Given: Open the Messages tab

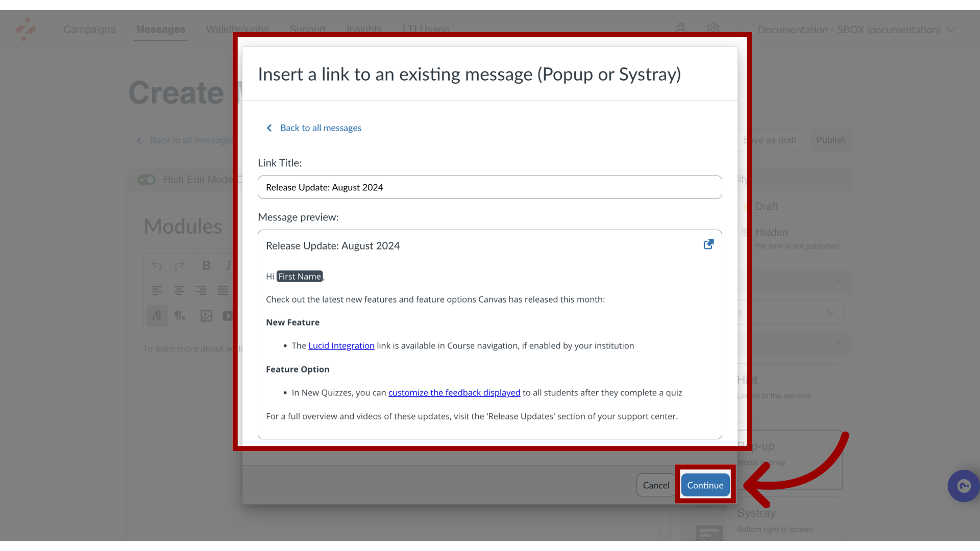Looking at the screenshot, I should click(x=160, y=29).
